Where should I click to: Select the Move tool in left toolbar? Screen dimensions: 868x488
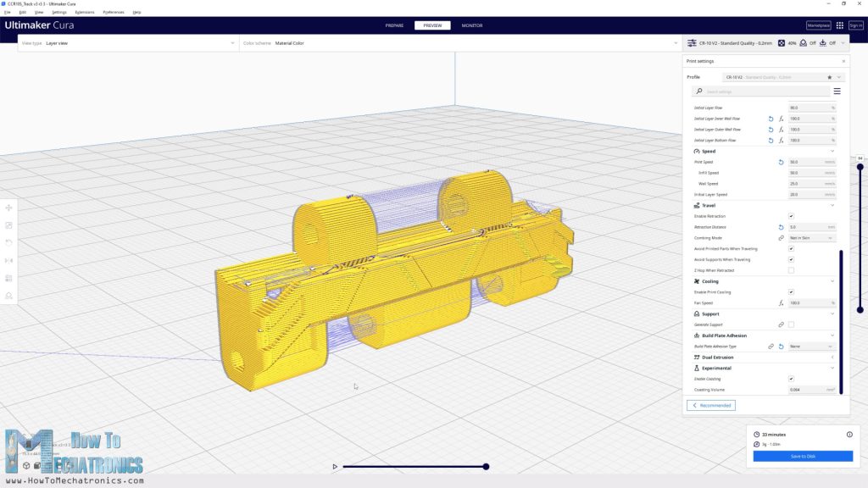[8, 206]
